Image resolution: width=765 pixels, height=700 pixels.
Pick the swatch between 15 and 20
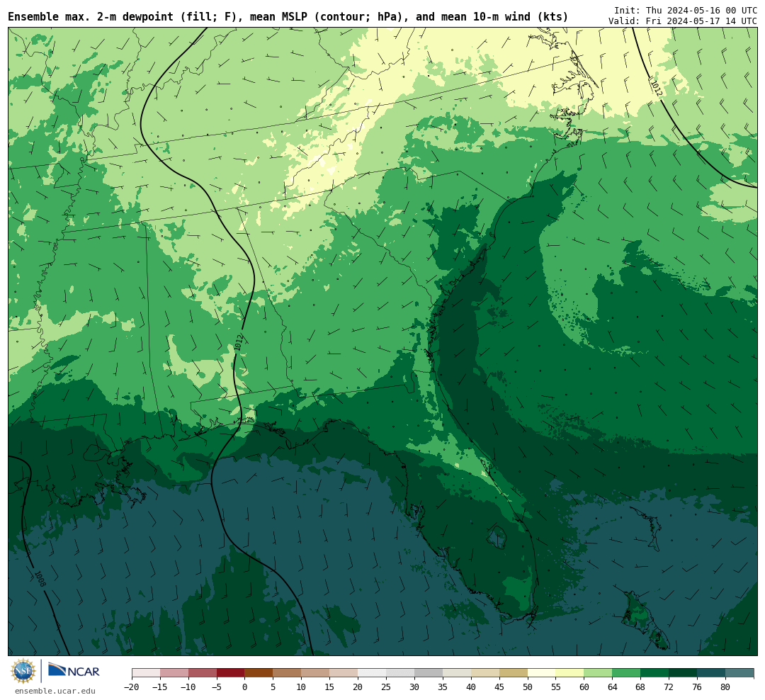pos(344,673)
